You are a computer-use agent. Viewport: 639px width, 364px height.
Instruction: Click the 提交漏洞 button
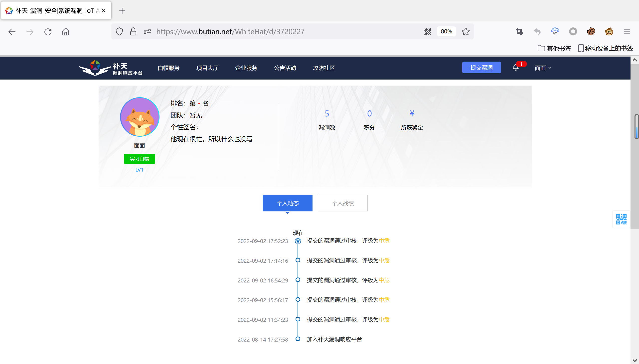coord(481,68)
